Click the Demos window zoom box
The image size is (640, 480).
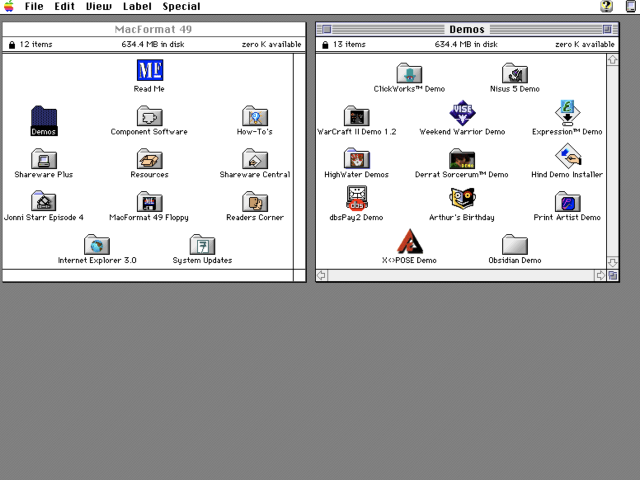click(607, 29)
